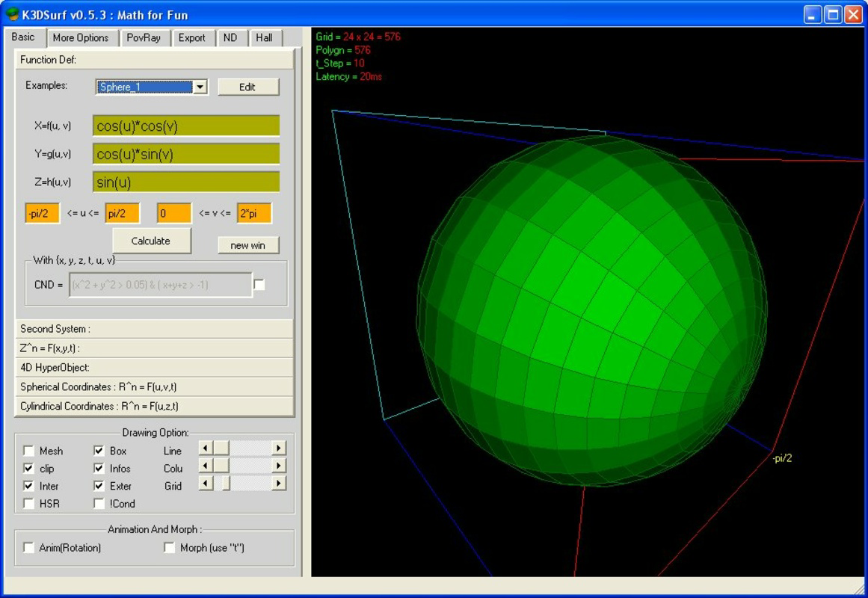Select the Hall tab
The height and width of the screenshot is (598, 868).
point(264,37)
